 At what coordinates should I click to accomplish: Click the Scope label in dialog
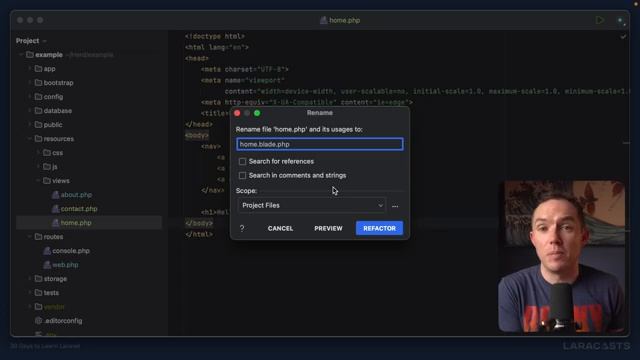[x=246, y=191]
